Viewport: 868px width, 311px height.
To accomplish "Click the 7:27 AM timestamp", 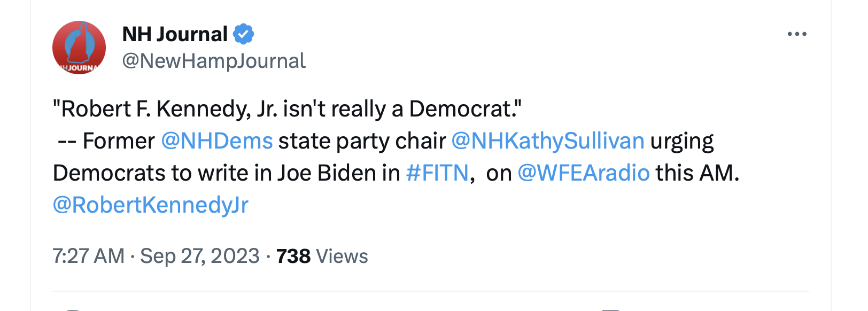I will point(88,256).
